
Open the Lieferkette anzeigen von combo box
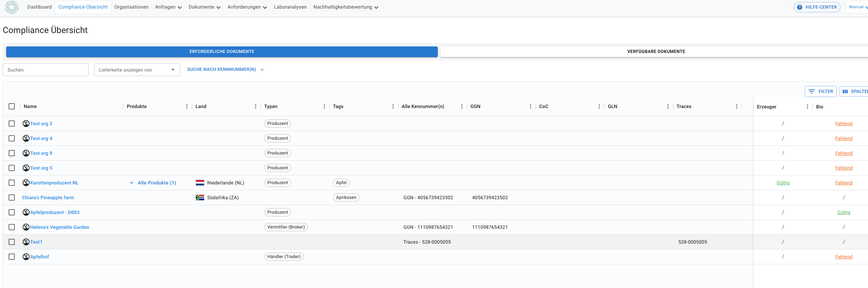137,70
